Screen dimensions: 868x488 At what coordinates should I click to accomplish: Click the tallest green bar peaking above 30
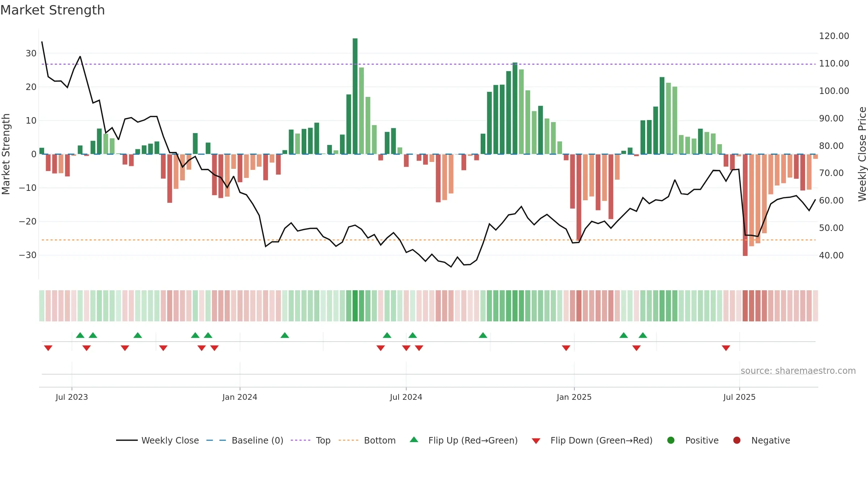pos(355,96)
